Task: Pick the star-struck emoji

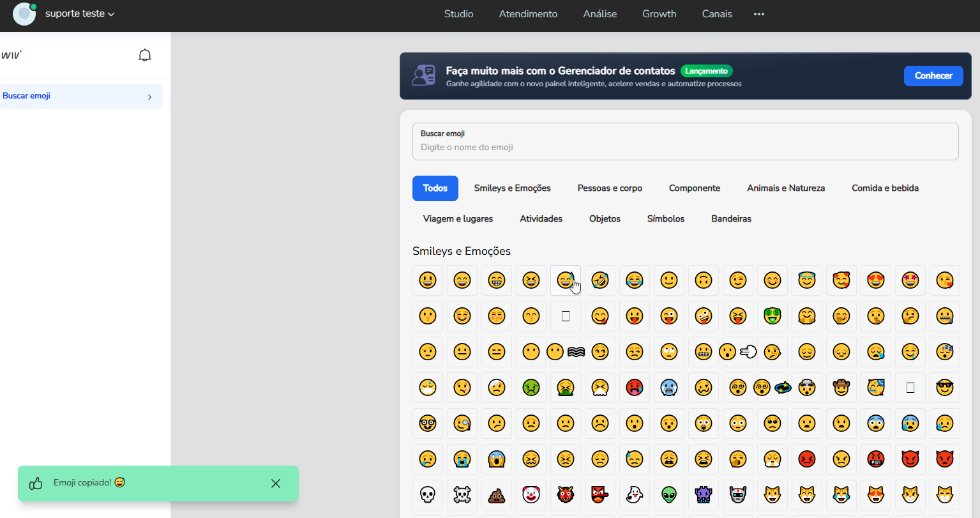Action: (910, 280)
